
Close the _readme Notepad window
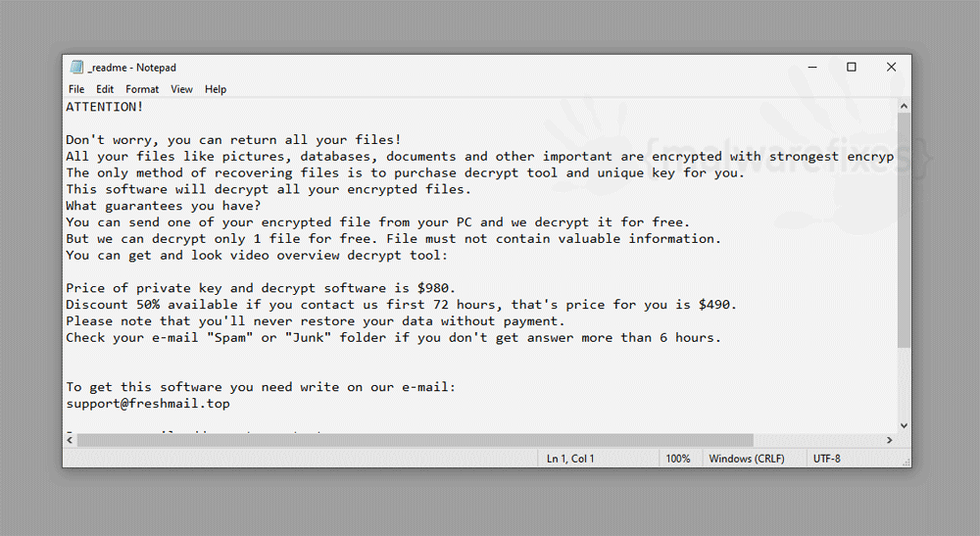[891, 67]
